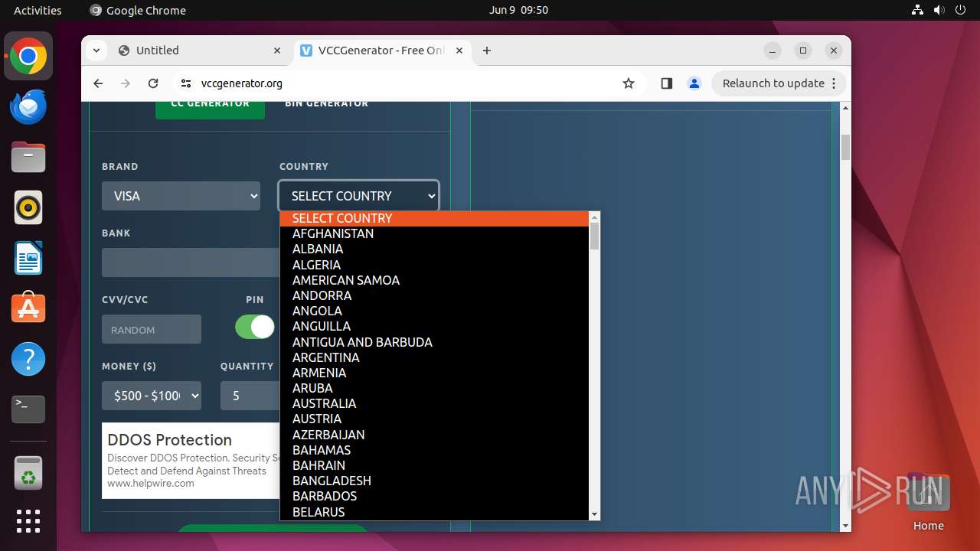Open Rhythmbox music player in dock
980x551 pixels.
pos(28,208)
